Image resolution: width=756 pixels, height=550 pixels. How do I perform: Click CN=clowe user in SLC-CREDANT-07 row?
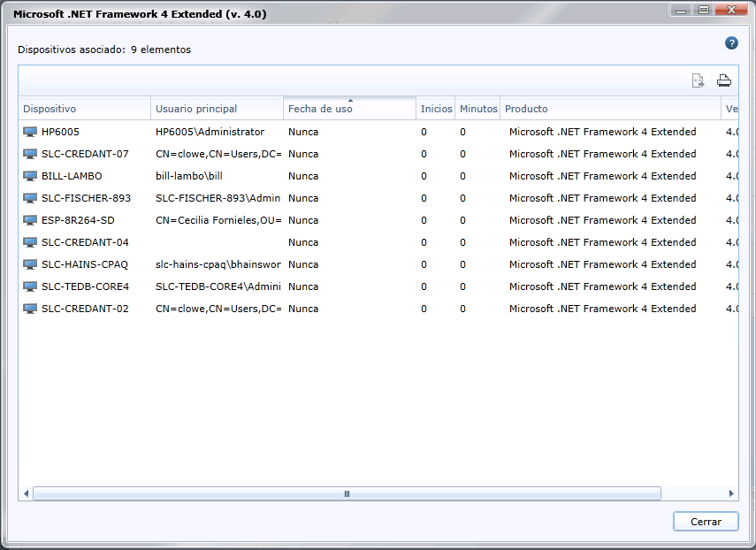218,154
